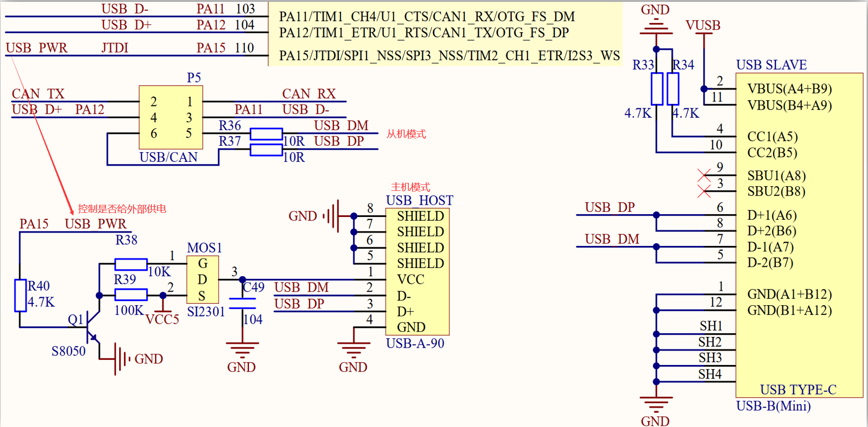
Task: Select the MOS1 SI2301 MOSFET body
Action: pos(202,280)
